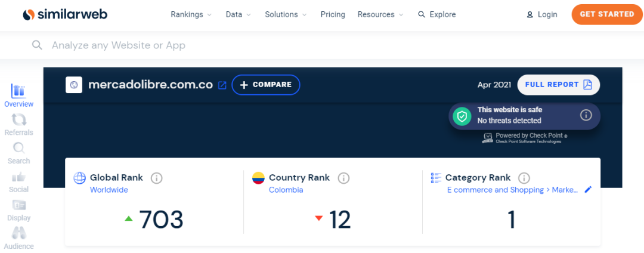This screenshot has width=644, height=253.
Task: Open the Audience sidebar section
Action: (x=19, y=238)
